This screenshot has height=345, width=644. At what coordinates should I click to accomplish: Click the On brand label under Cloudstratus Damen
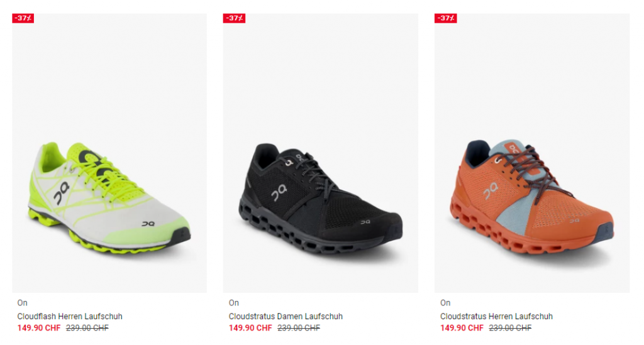(234, 303)
